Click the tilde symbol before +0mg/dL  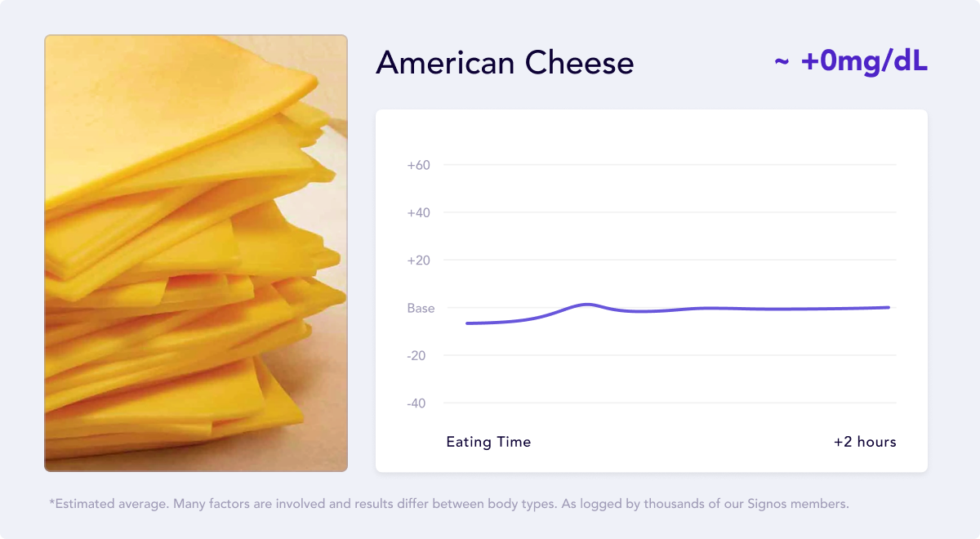782,62
